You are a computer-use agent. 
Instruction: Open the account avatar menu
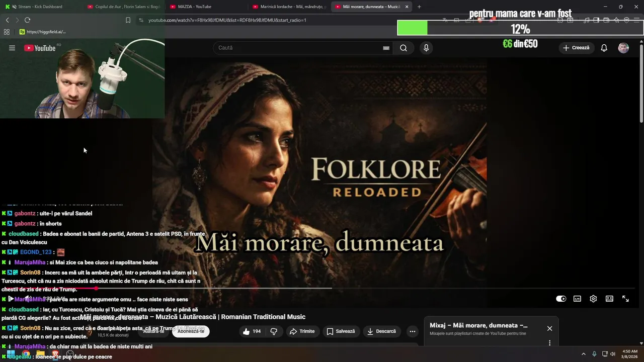(623, 48)
